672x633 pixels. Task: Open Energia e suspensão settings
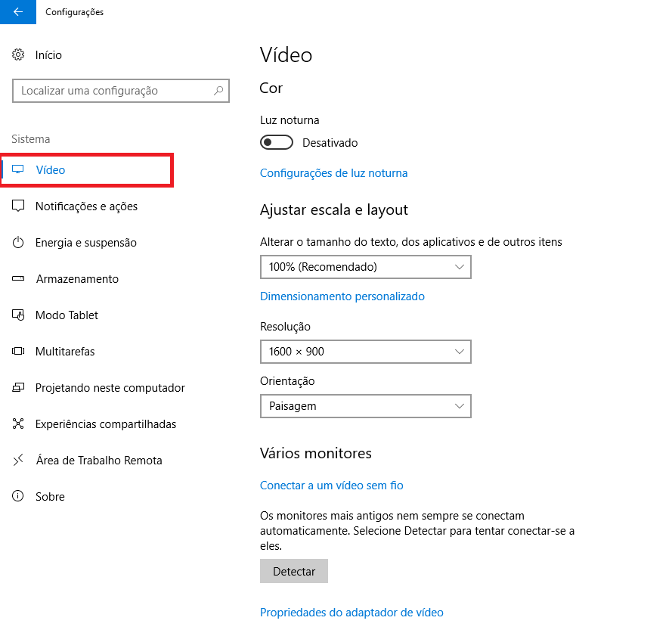coord(85,242)
